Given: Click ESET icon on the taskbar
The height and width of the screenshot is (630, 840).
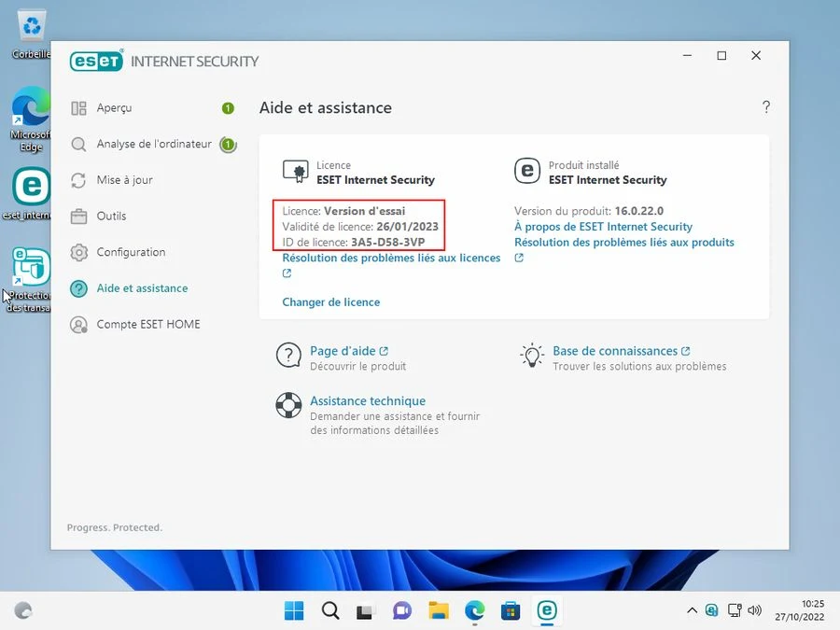Looking at the screenshot, I should [x=546, y=610].
